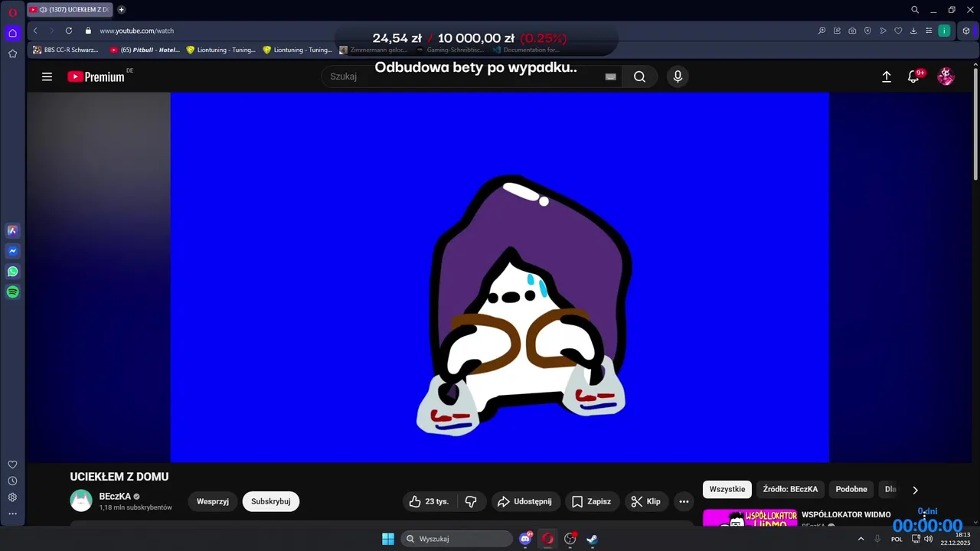
Task: Open YouTube notifications bell
Action: coord(913,77)
